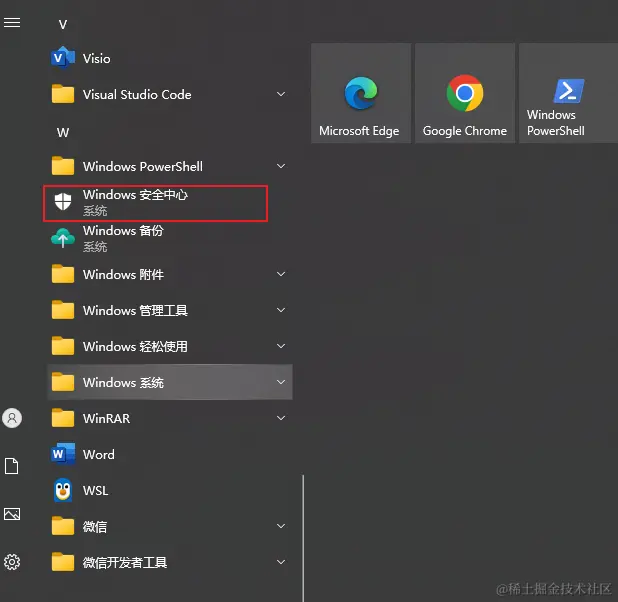The image size is (618, 602).
Task: Open Documents via the sidebar page icon
Action: pos(12,466)
